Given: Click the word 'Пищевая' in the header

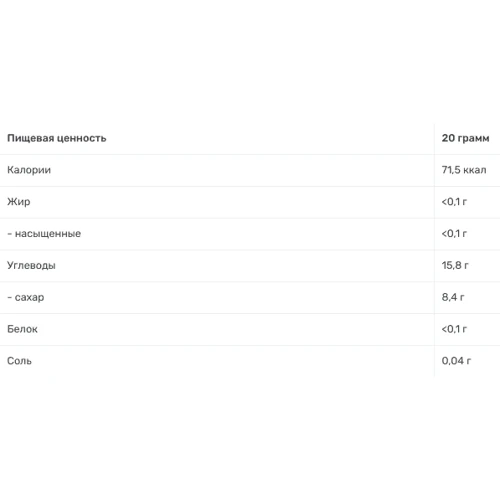Looking at the screenshot, I should pos(31,138).
